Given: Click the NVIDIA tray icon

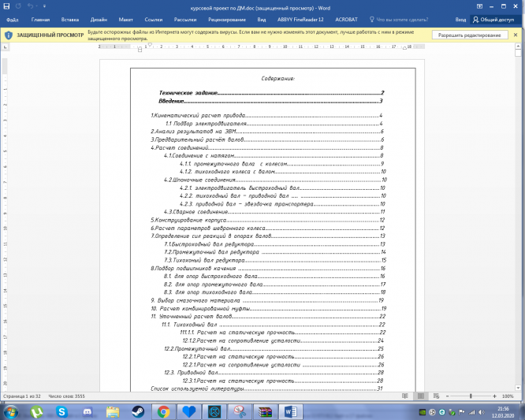Looking at the screenshot, I should tap(423, 412).
